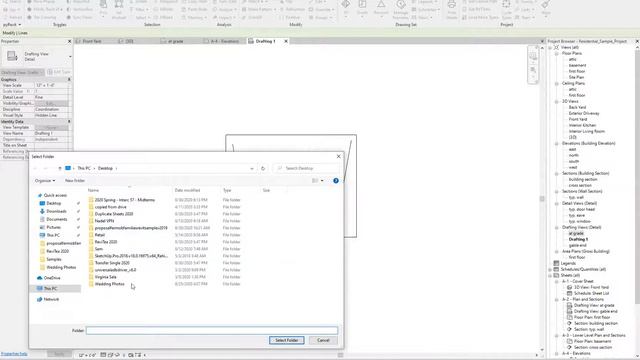Open the Organize dropdown menu
Screen dimensions: 640x360
click(44, 180)
